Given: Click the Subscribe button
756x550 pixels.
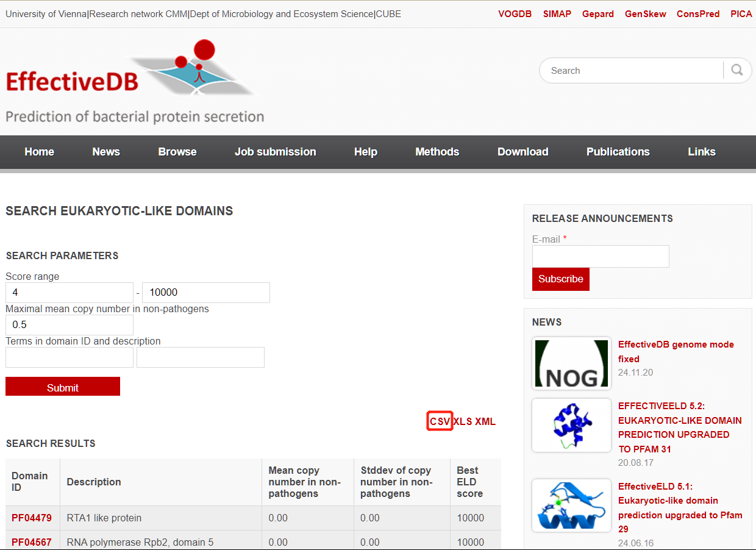Looking at the screenshot, I should (560, 279).
